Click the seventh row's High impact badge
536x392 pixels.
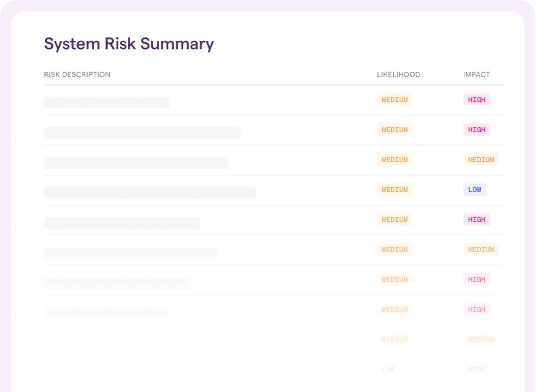click(x=477, y=280)
